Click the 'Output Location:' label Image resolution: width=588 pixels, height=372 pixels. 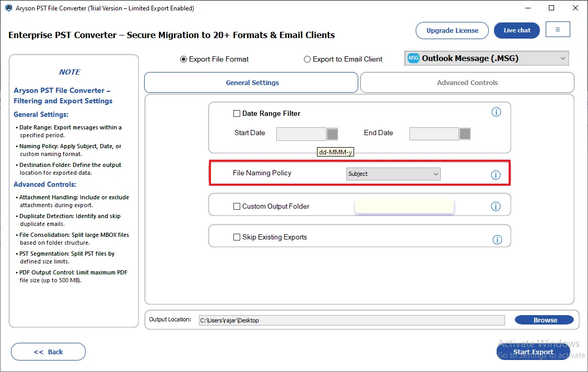click(x=170, y=319)
